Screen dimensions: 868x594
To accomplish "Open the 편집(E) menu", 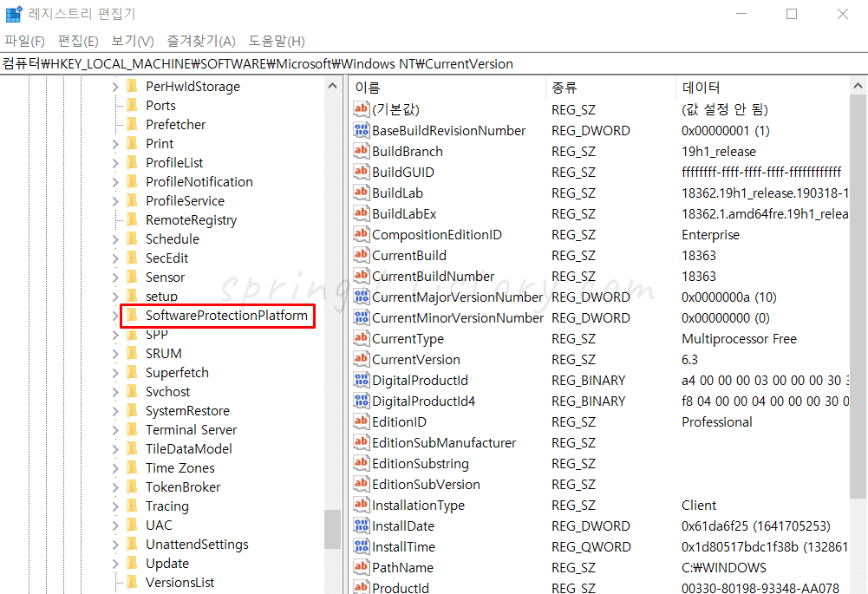I will tap(78, 41).
